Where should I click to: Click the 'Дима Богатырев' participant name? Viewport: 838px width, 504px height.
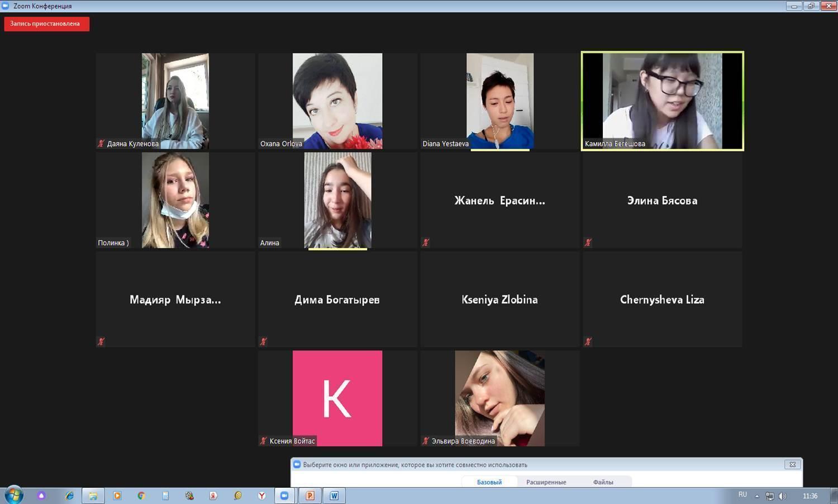(337, 299)
